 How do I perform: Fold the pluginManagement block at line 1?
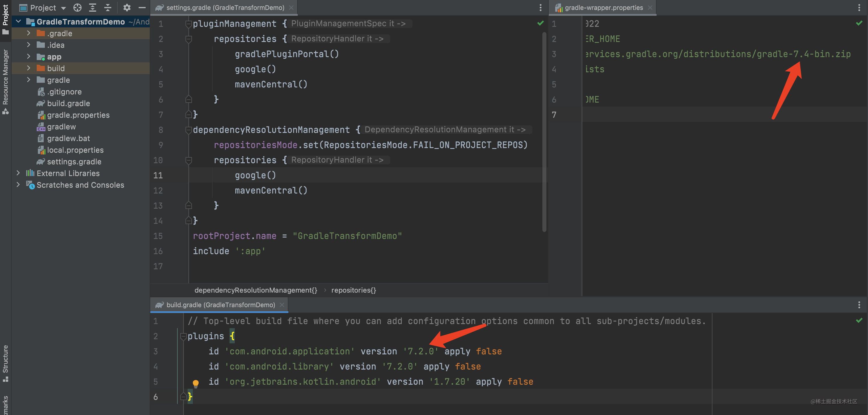tap(189, 24)
